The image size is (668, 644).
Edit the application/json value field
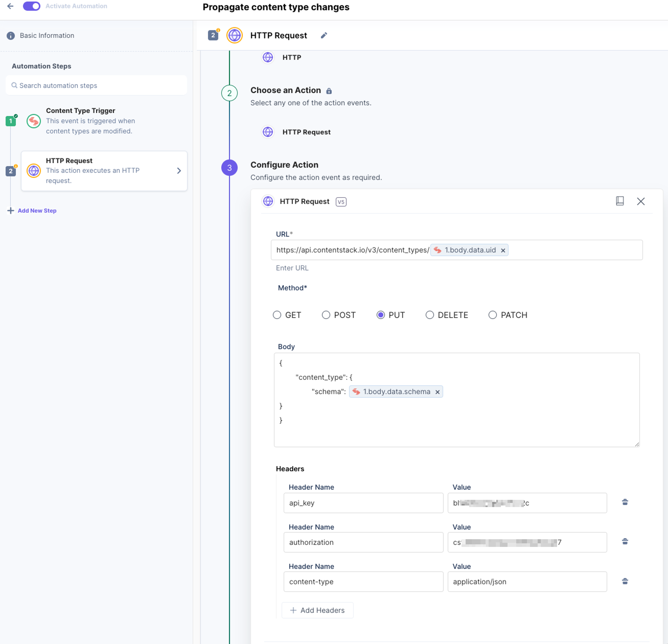pos(527,581)
